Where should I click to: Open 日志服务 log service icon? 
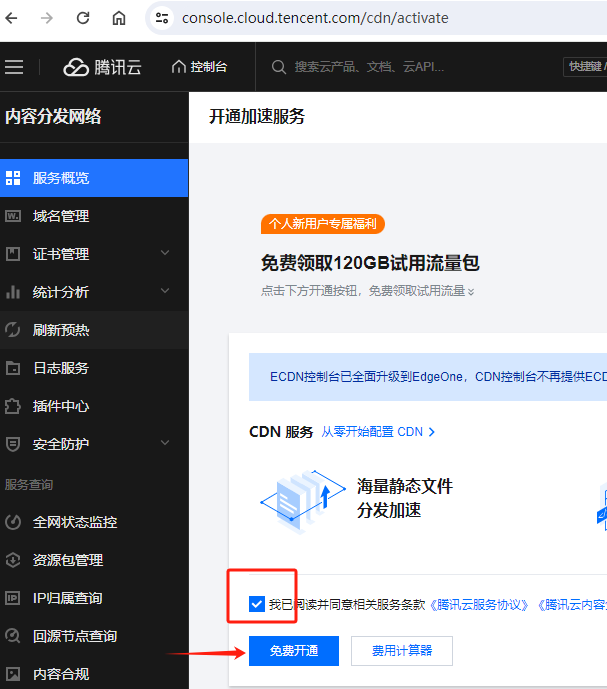point(13,368)
